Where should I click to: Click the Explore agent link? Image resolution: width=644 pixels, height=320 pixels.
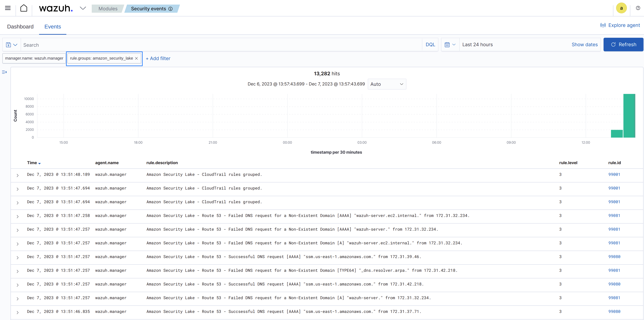[620, 25]
